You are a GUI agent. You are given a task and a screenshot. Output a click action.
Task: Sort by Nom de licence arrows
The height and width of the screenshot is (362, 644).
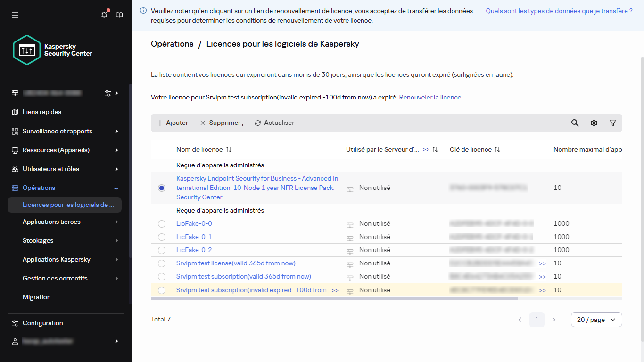click(229, 149)
